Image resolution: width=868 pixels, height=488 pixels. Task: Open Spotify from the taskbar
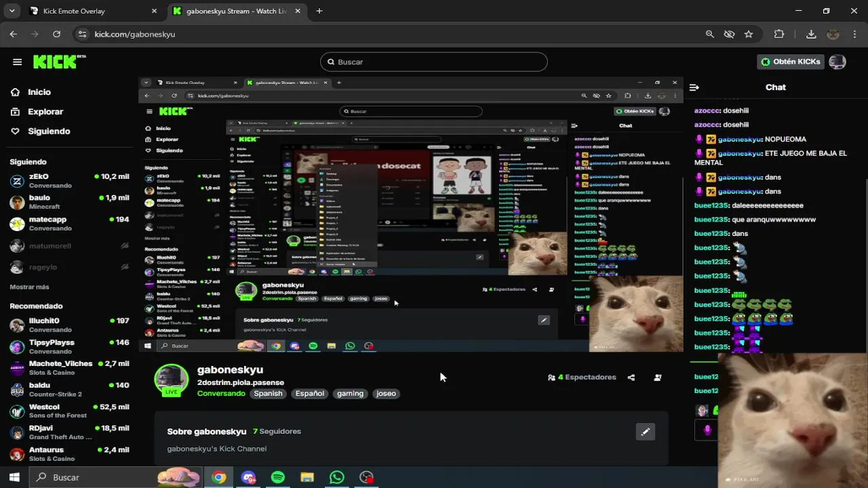point(278,477)
